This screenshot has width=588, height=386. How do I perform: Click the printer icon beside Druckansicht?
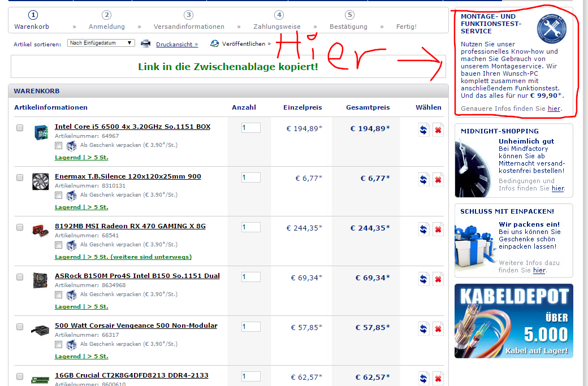coord(145,44)
